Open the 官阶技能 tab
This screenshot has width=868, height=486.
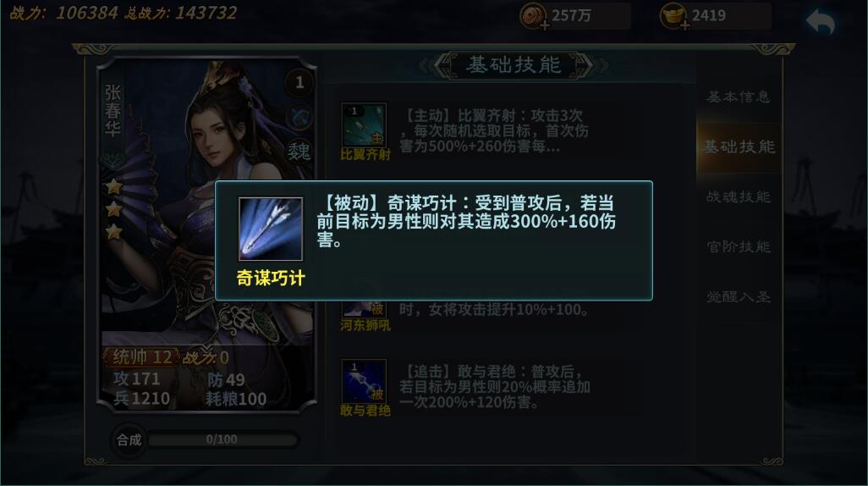(739, 246)
